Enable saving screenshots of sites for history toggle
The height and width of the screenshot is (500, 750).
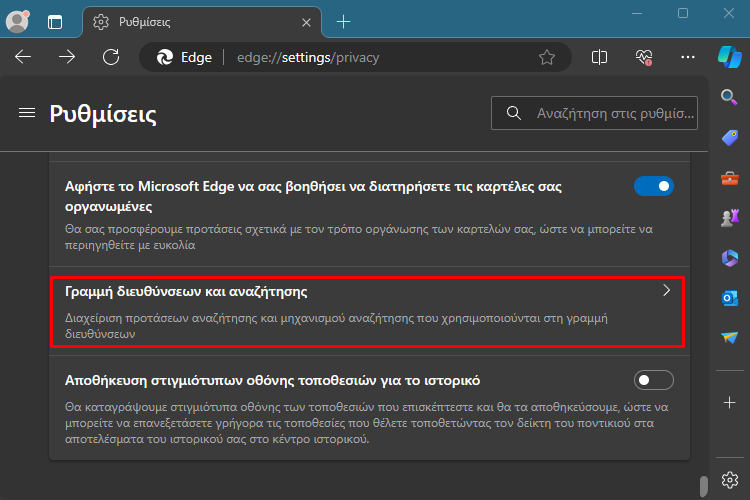tap(654, 380)
